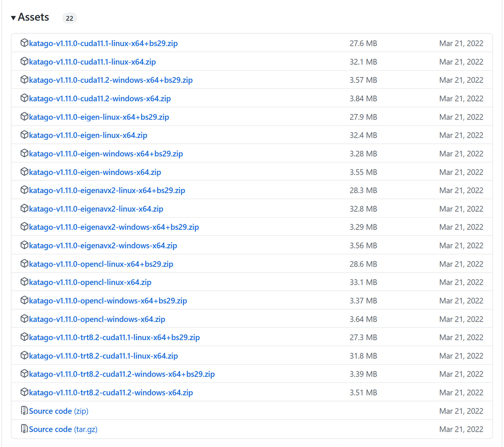Download katago-v1.11.0-cuda11.1-linux-x64.zip
The image size is (504, 447).
click(92, 62)
